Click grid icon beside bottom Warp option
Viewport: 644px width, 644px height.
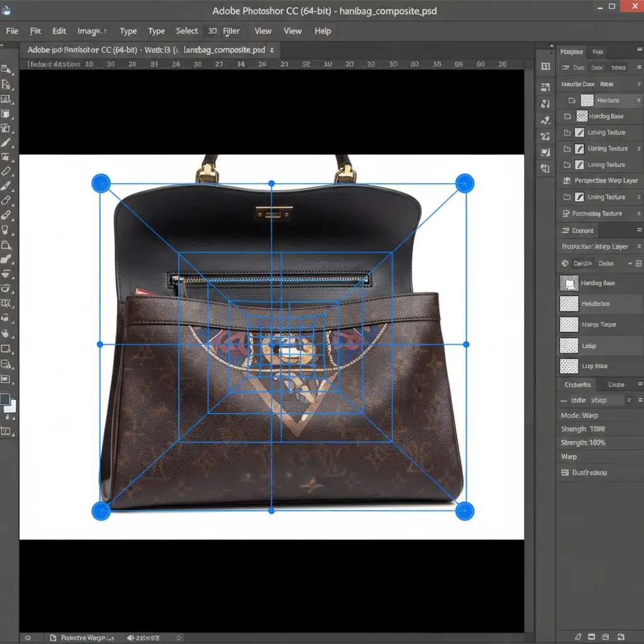tap(564, 472)
